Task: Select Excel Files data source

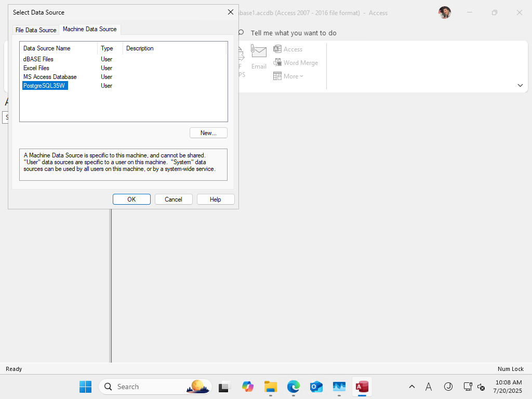Action: coord(36,68)
